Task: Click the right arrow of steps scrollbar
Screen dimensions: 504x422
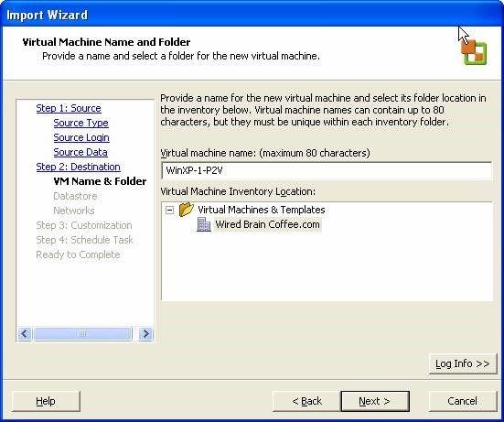Action: point(146,333)
